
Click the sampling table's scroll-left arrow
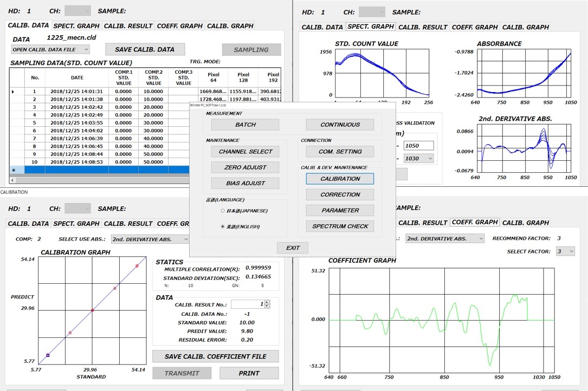pyautogui.click(x=13, y=180)
